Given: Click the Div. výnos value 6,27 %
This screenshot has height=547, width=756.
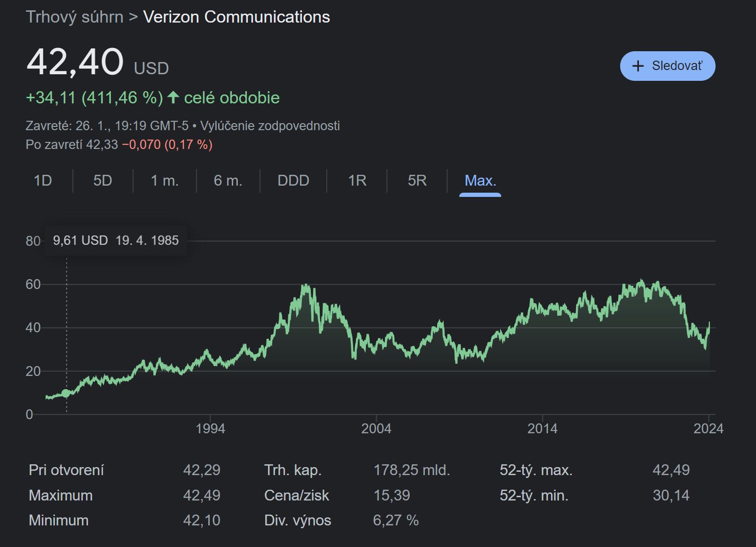Looking at the screenshot, I should tap(395, 520).
